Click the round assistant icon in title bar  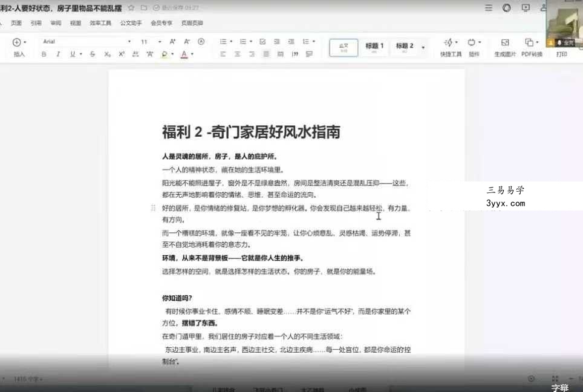coord(506,8)
